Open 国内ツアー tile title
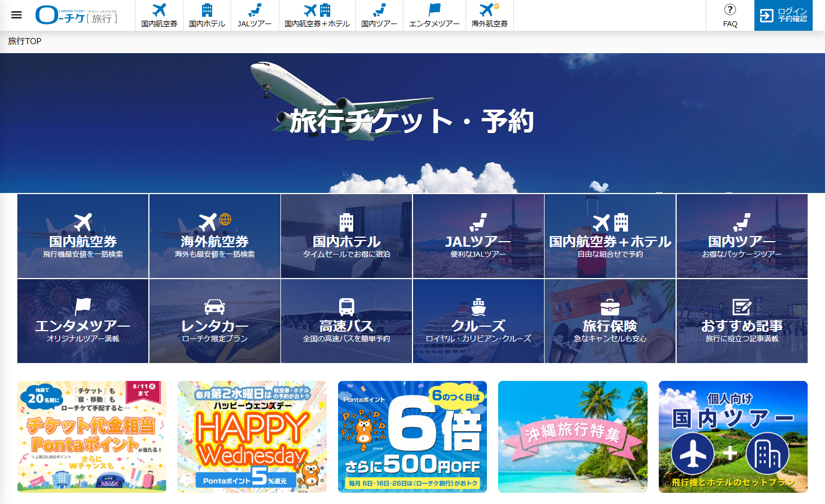Viewport: 825px width, 504px height. tap(742, 242)
